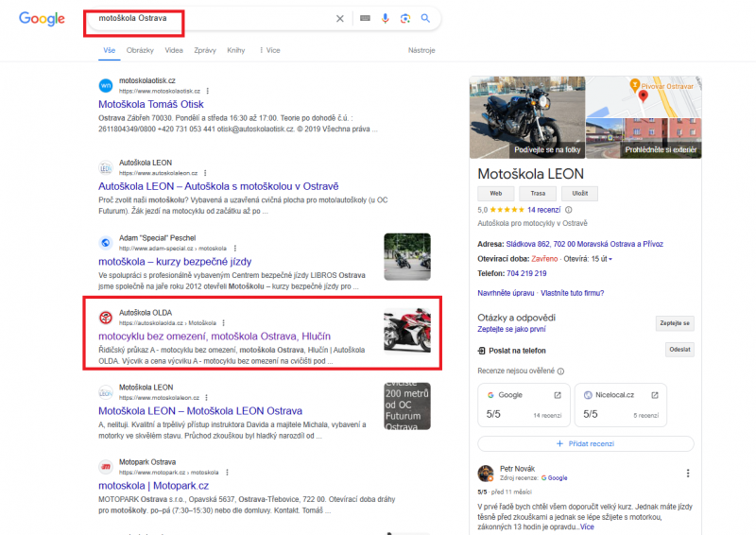756x535 pixels.
Task: Open three-dot menu for motoskolaotisk.cz result
Action: (207, 91)
